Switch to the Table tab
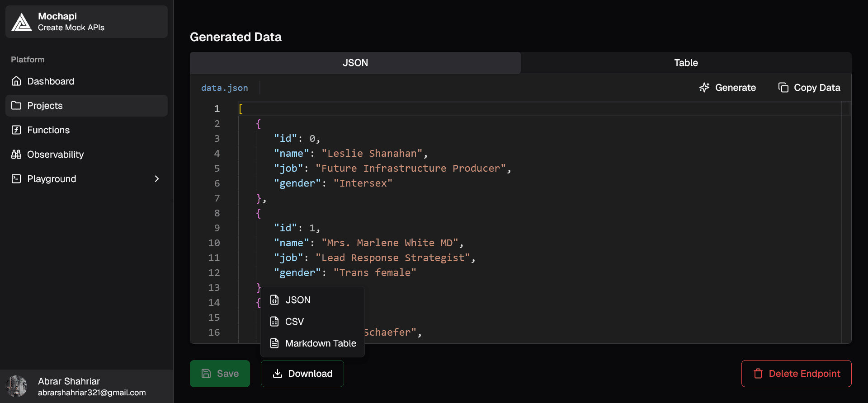This screenshot has width=868, height=403. point(686,63)
